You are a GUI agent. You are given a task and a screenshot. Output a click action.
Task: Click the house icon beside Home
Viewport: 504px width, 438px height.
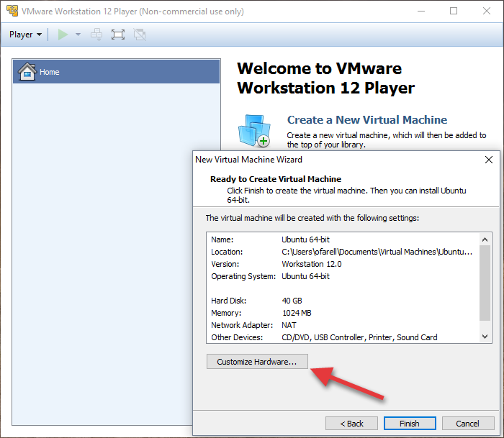(x=27, y=72)
